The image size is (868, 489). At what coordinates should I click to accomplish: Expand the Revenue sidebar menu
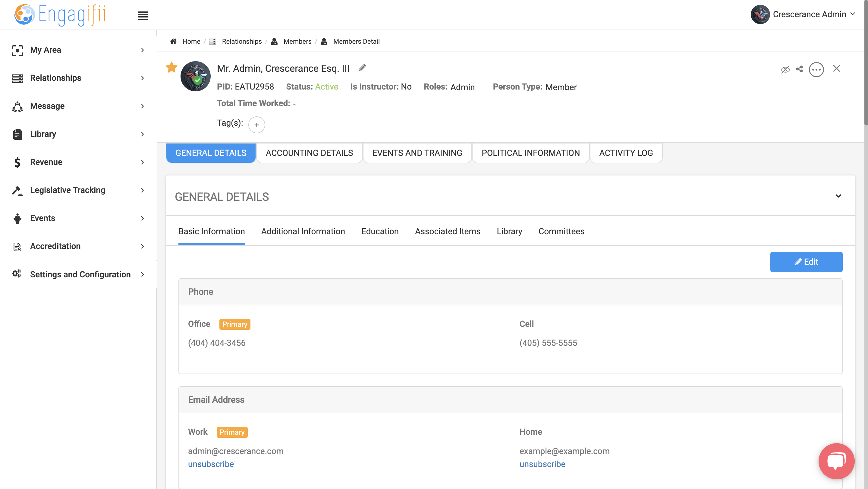[78, 162]
